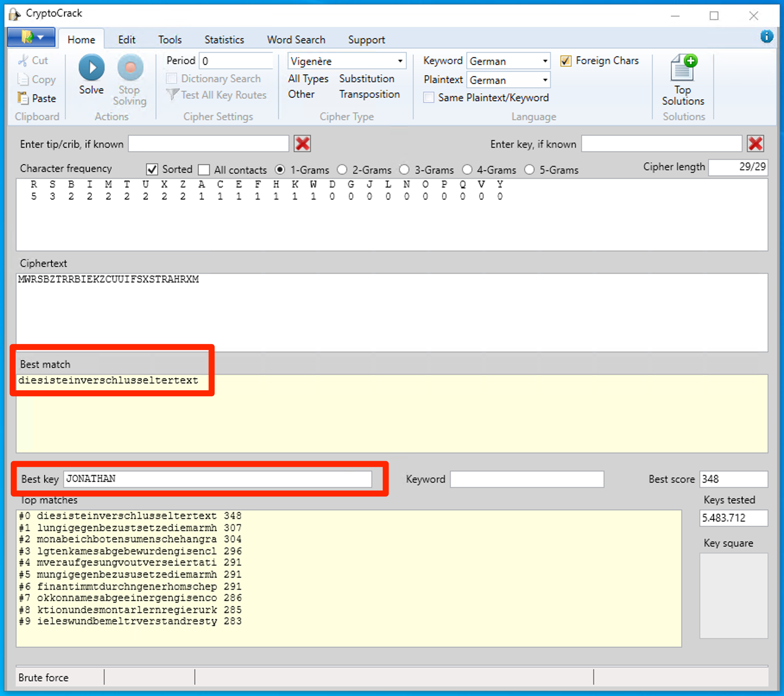Click the Copy icon
Viewport: 784px width, 696px height.
(23, 79)
